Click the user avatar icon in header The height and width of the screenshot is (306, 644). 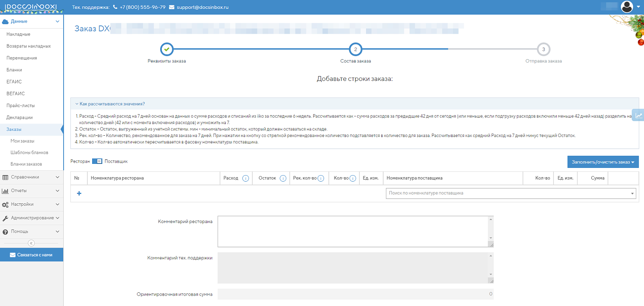tap(627, 6)
